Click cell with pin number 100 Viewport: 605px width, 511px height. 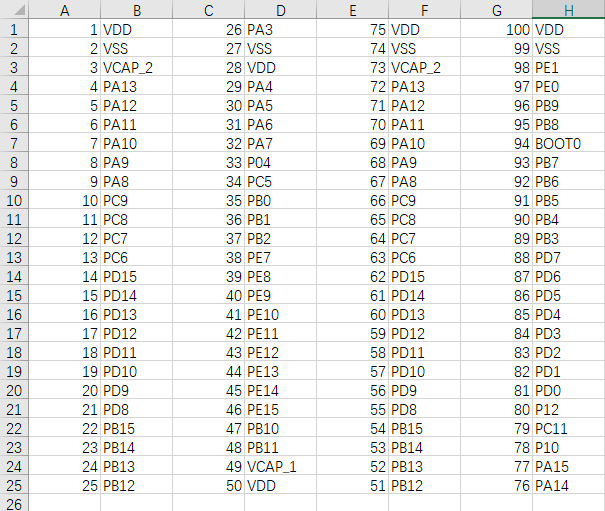pyautogui.click(x=495, y=30)
